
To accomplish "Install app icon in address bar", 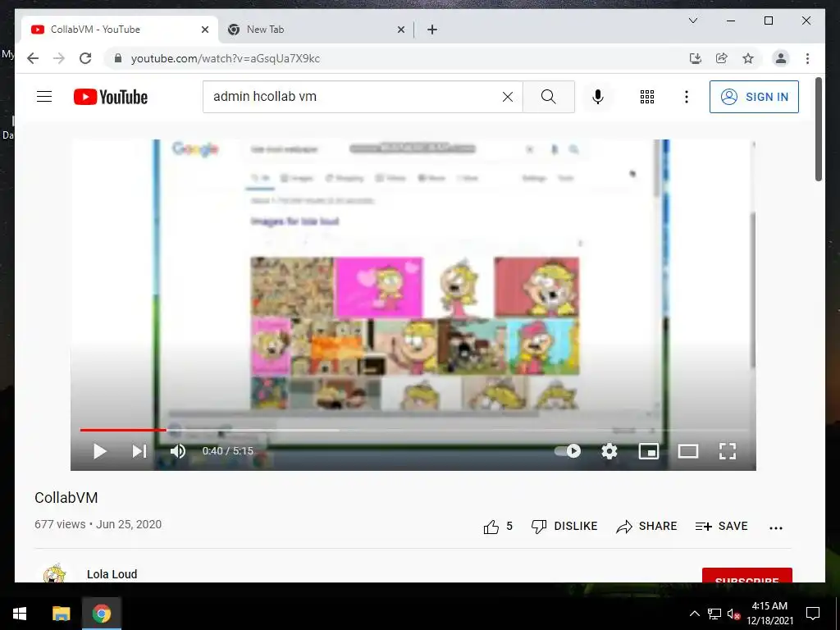I will pyautogui.click(x=696, y=58).
